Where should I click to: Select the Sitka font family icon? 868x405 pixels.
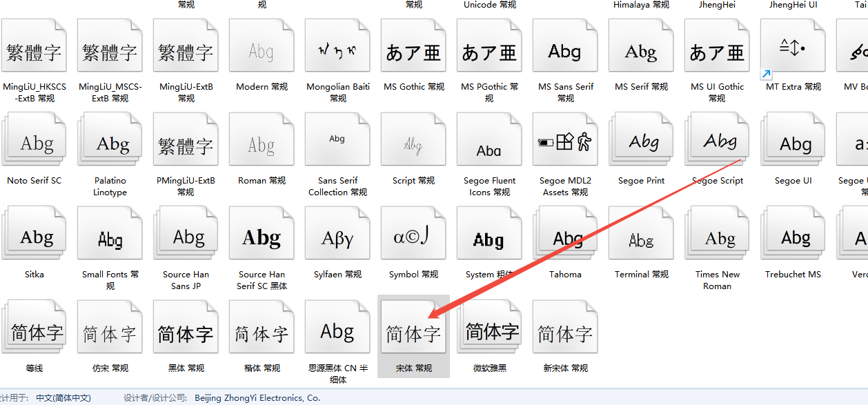34,233
